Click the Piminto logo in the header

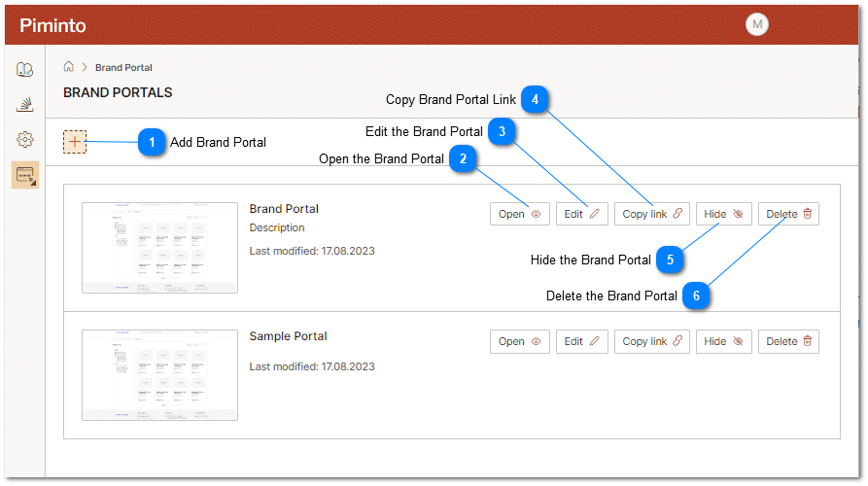52,25
